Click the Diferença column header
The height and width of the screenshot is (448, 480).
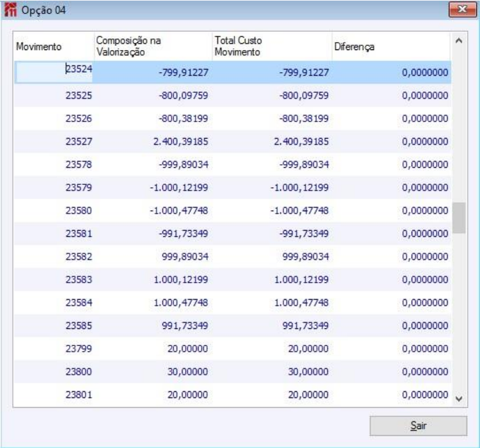pyautogui.click(x=391, y=46)
